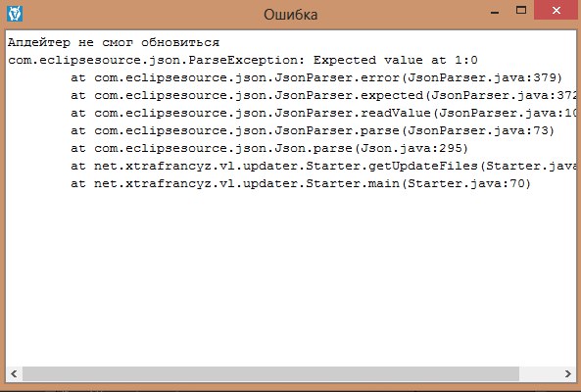Image resolution: width=581 pixels, height=392 pixels.
Task: Close the Ошибка error window
Action: (x=556, y=10)
